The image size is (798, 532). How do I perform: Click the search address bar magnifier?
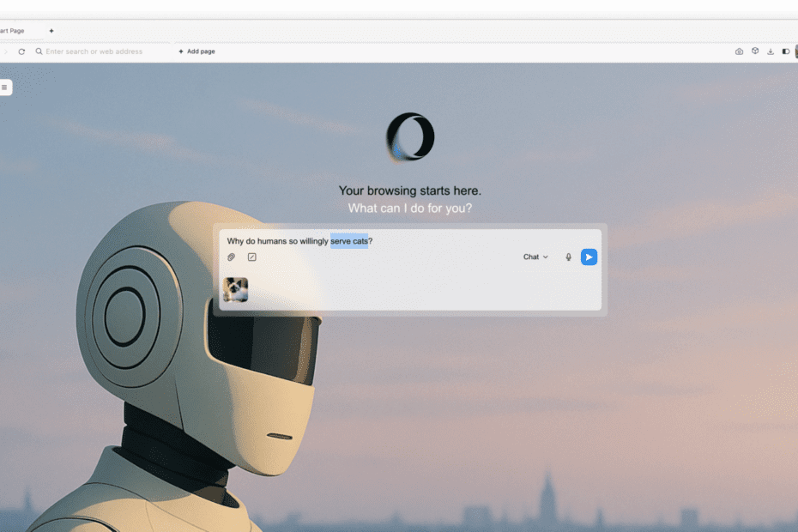[38, 51]
